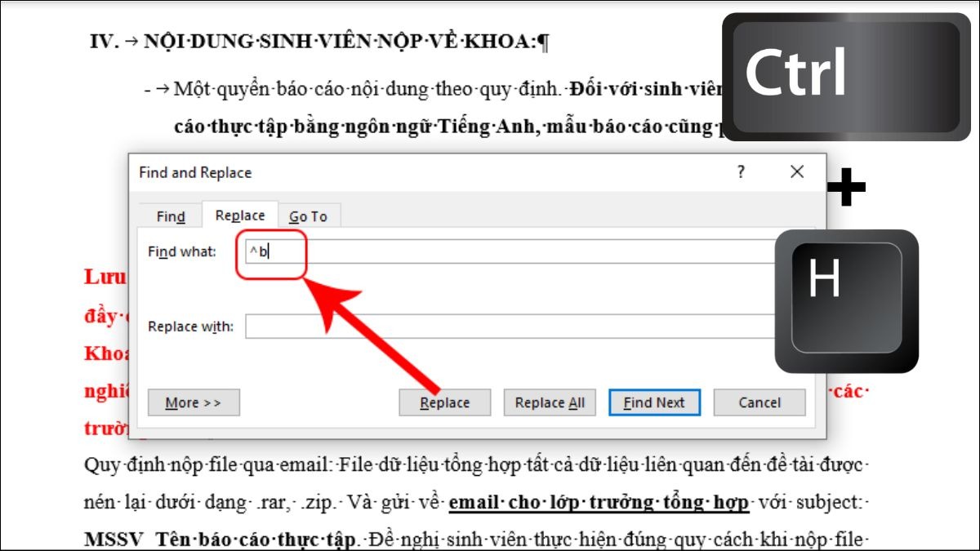Close the Find and Replace dialog

pyautogui.click(x=797, y=172)
